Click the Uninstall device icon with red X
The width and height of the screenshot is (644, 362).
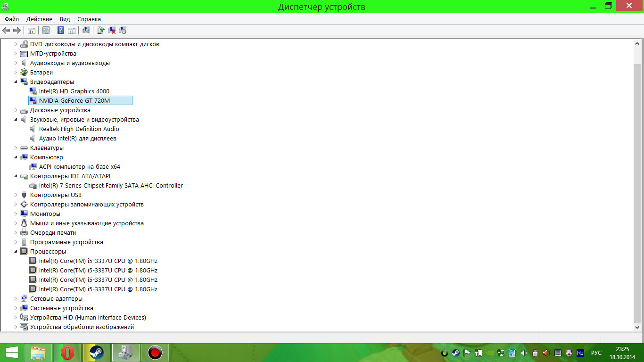112,31
